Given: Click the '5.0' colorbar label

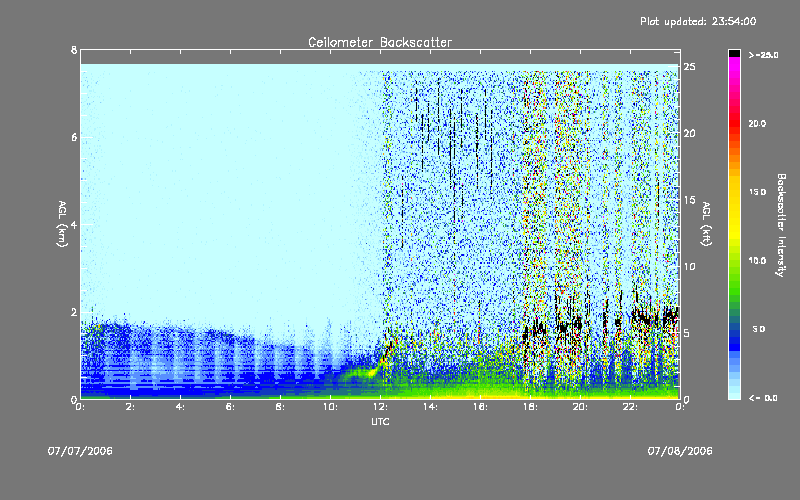Looking at the screenshot, I should (x=759, y=329).
